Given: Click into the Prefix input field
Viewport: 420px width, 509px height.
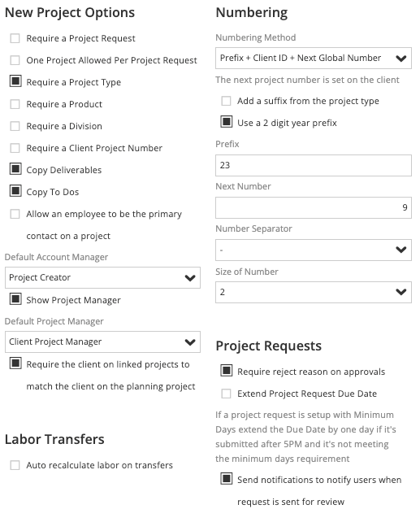Looking at the screenshot, I should (314, 166).
